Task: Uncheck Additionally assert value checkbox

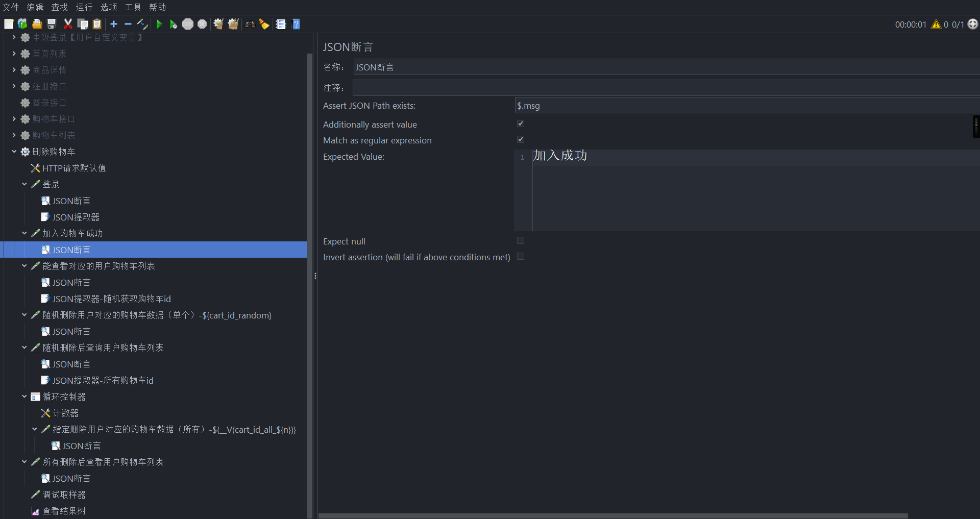Action: [521, 123]
